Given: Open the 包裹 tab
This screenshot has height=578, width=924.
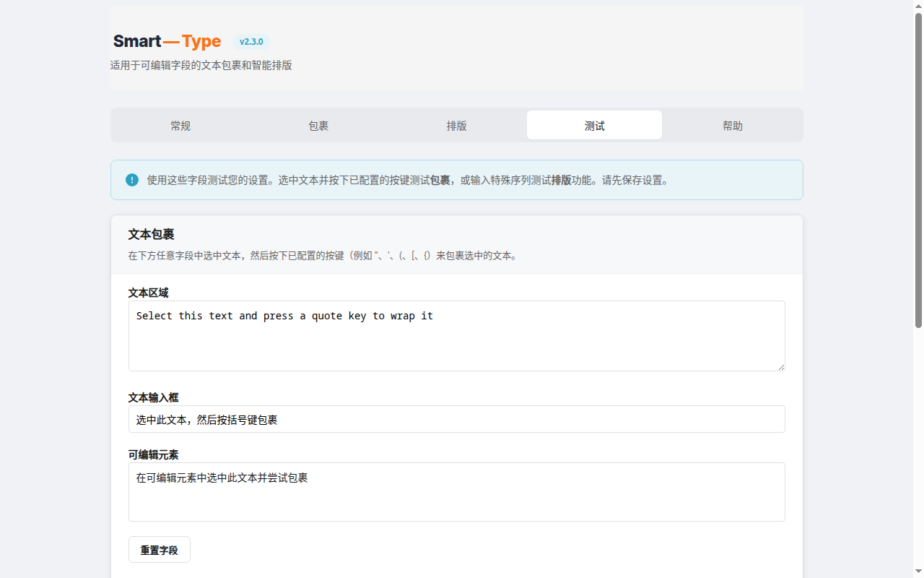Looking at the screenshot, I should coord(318,126).
